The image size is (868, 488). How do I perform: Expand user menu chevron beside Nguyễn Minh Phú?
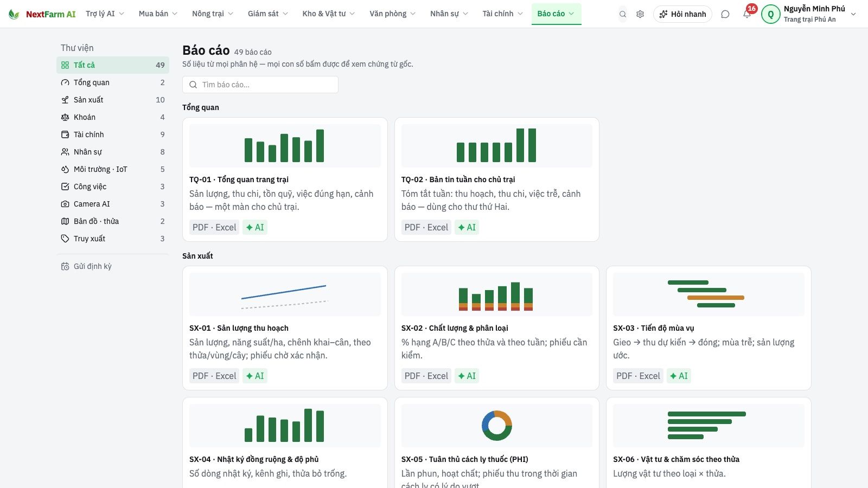(x=853, y=14)
